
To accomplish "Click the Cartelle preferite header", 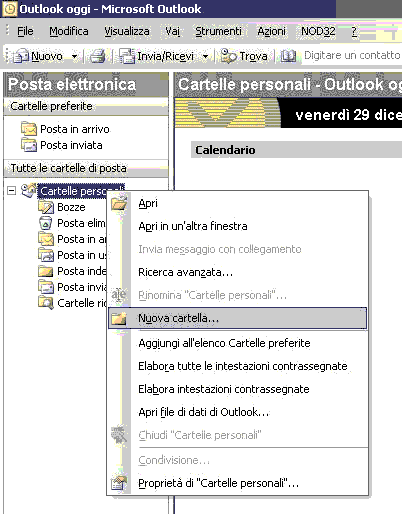I will point(86,106).
